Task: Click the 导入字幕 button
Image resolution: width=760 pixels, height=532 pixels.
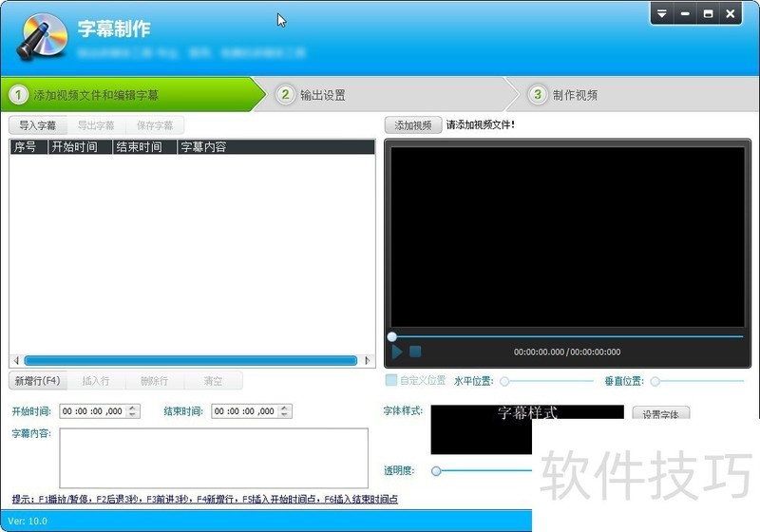Action: pyautogui.click(x=38, y=125)
